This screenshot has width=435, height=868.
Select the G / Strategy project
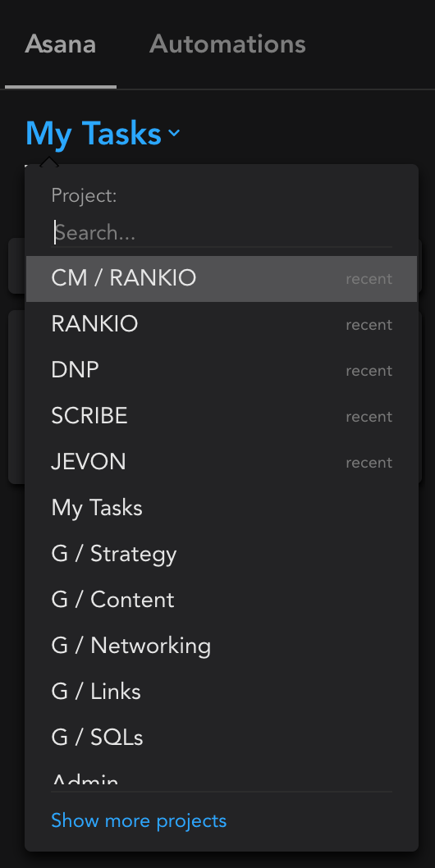222,554
